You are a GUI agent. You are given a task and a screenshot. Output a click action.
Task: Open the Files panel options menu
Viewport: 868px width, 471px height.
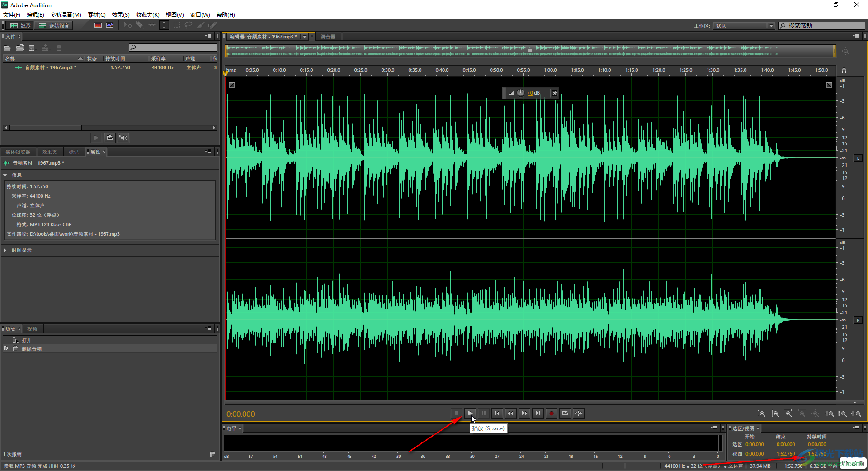tap(208, 36)
